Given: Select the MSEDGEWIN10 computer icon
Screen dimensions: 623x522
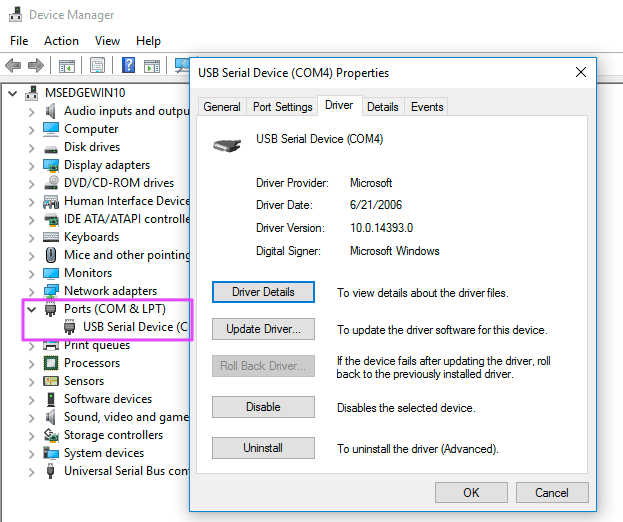Looking at the screenshot, I should [x=32, y=93].
